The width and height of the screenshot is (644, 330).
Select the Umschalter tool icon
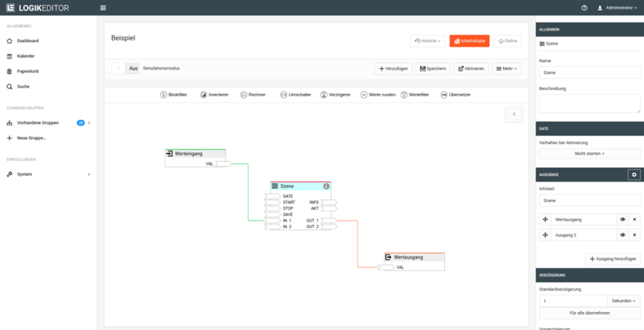[x=283, y=95]
